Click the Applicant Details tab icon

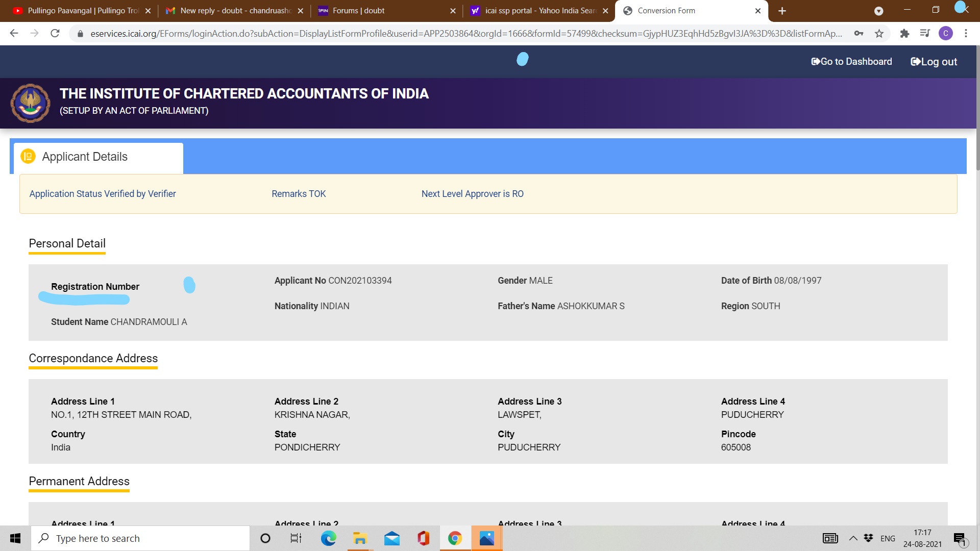(28, 157)
